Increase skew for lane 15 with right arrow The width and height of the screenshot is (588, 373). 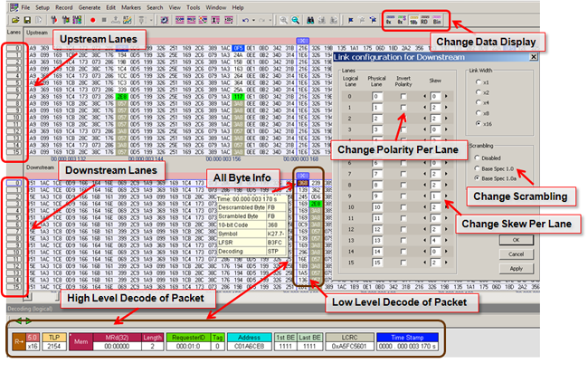pos(446,263)
